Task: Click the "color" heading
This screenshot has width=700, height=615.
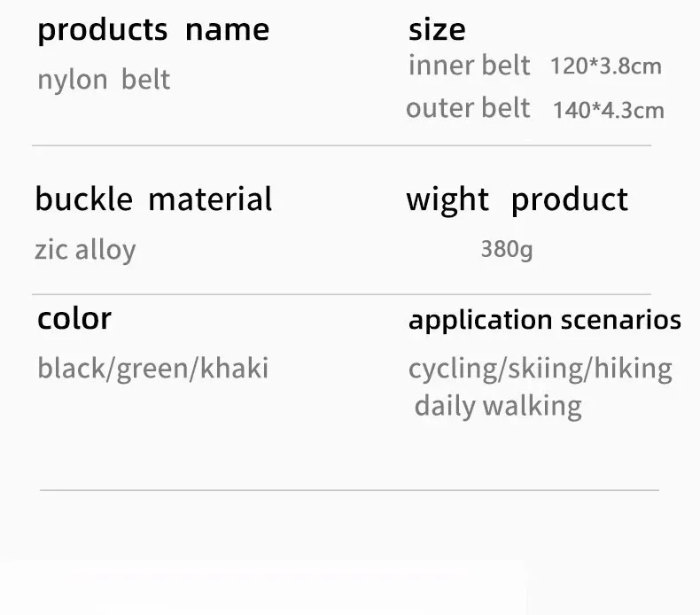Action: point(74,318)
